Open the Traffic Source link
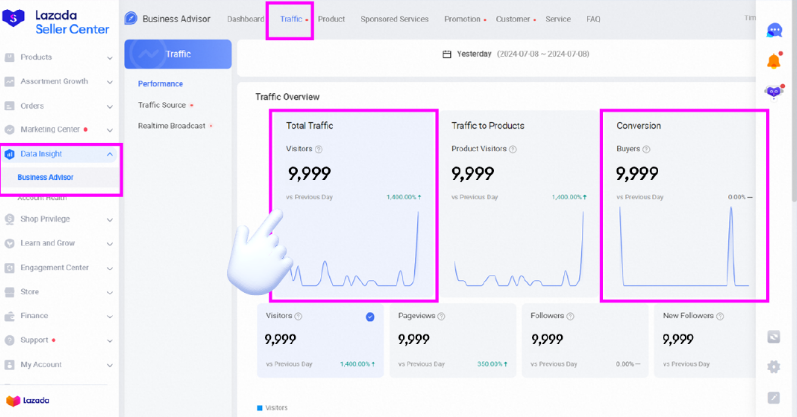Viewport: 797px width, 417px height. click(162, 104)
